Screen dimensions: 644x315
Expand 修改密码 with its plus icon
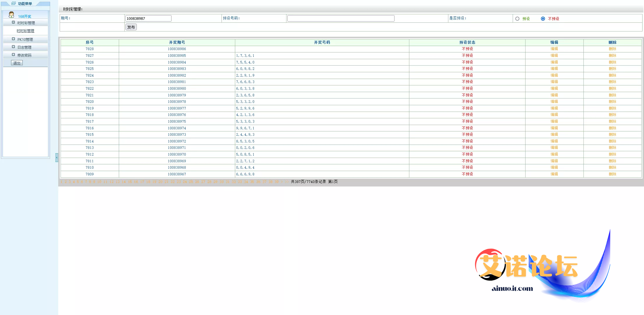pos(13,55)
